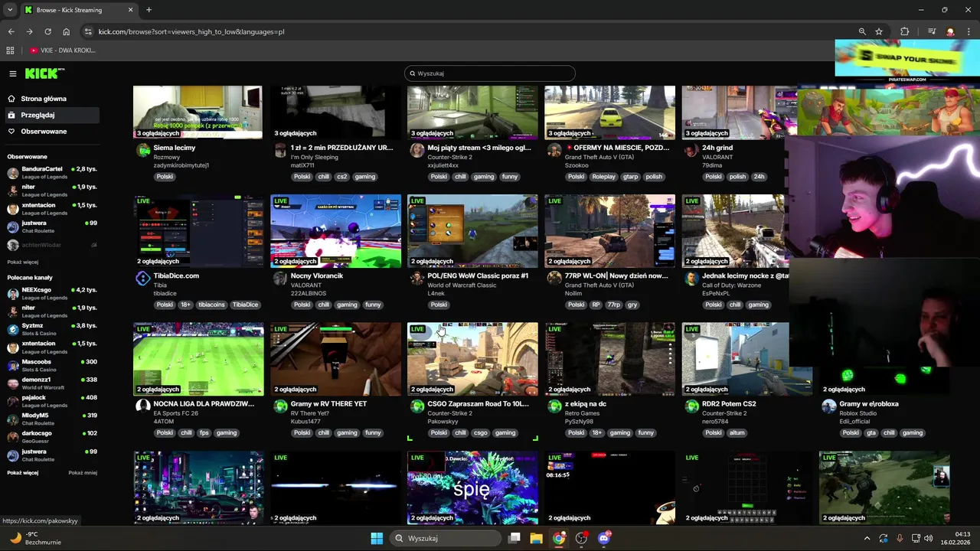
Task: Select the csgo tag under Pakowskyy
Action: (x=481, y=433)
